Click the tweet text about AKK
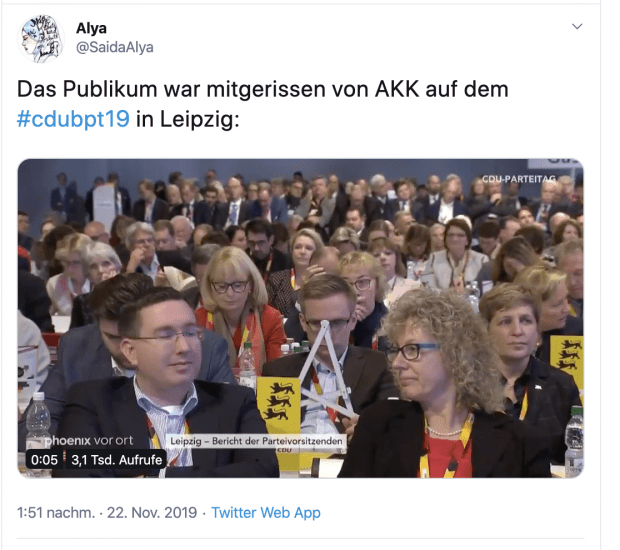The height and width of the screenshot is (550, 620). [263, 104]
